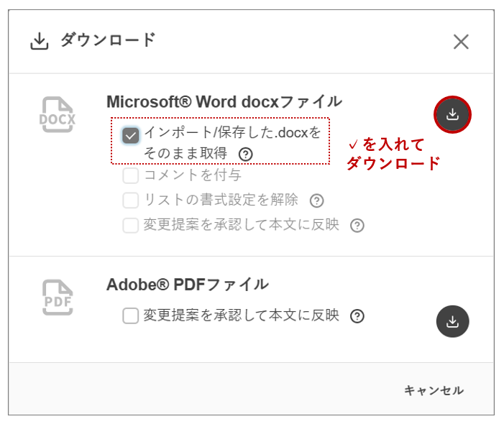Click help icon beside PDF 変更提案を承認 option
This screenshot has height=424, width=504.
357,316
